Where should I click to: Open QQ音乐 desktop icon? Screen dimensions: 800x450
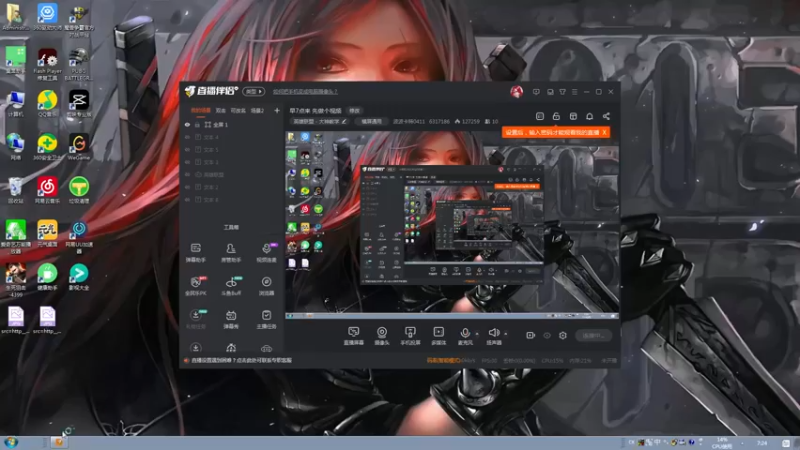(x=47, y=103)
